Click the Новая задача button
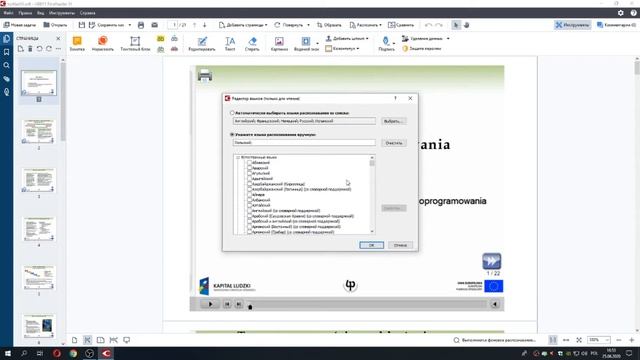This screenshot has width=640, height=360. pos(20,25)
